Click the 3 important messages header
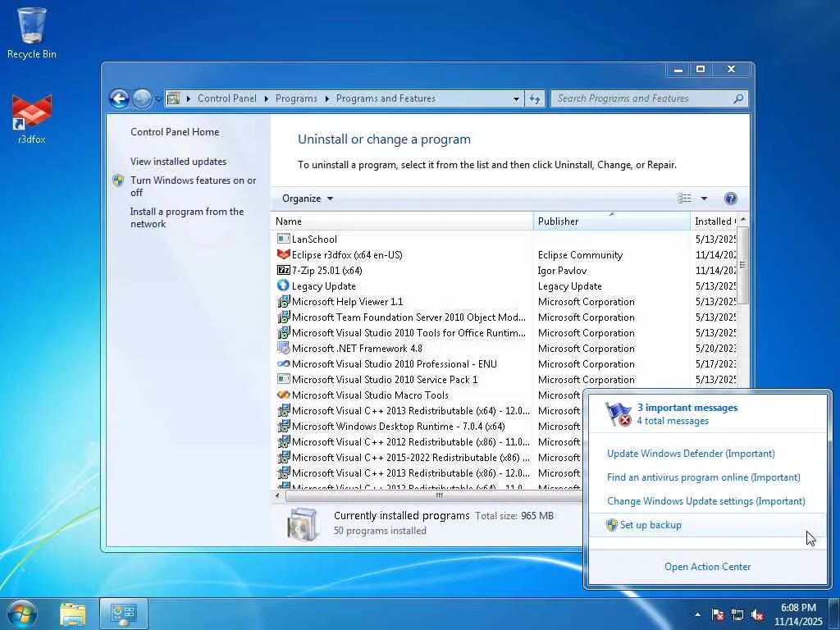Screen dimensions: 840x630 (x=687, y=408)
